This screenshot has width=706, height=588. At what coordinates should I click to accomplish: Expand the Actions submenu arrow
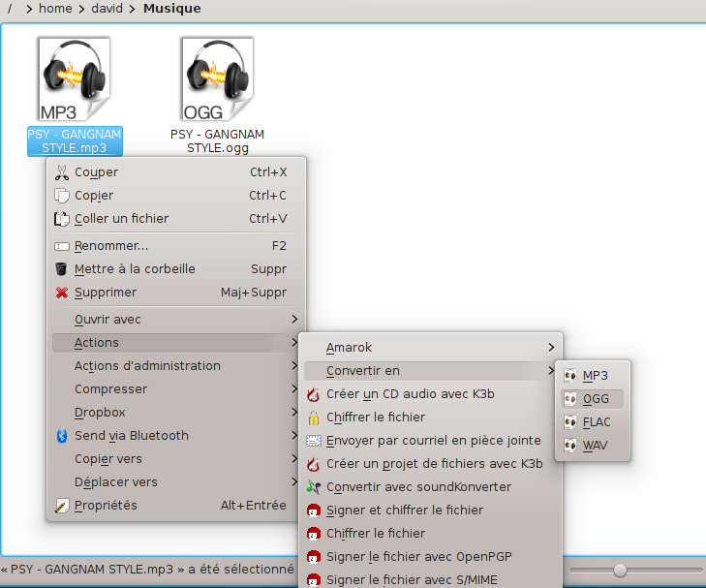point(294,343)
